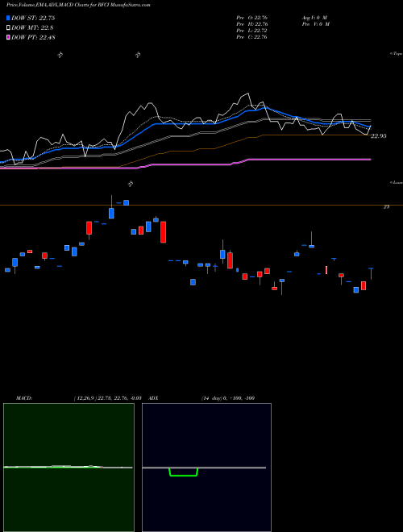This screenshot has width=403, height=532.
Task: Click the last candlestick on the right
Action: [371, 273]
